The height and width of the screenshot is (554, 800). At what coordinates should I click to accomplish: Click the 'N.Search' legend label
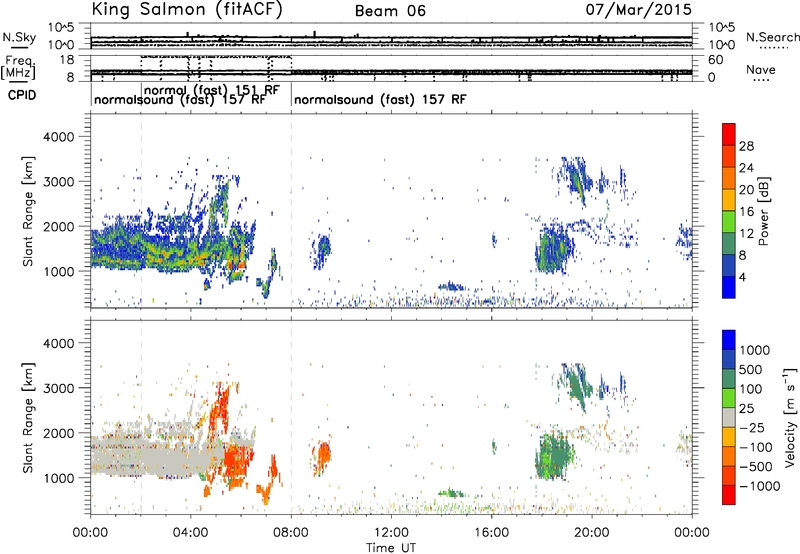(x=773, y=37)
